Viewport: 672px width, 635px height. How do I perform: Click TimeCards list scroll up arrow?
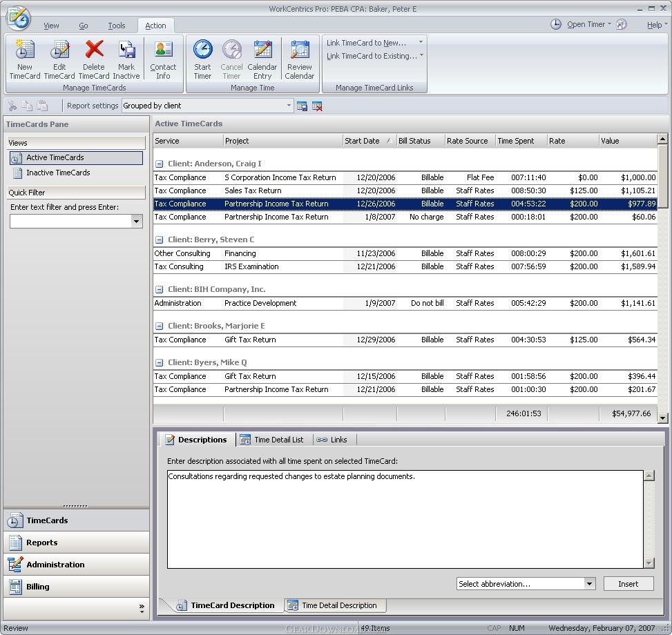click(x=662, y=139)
